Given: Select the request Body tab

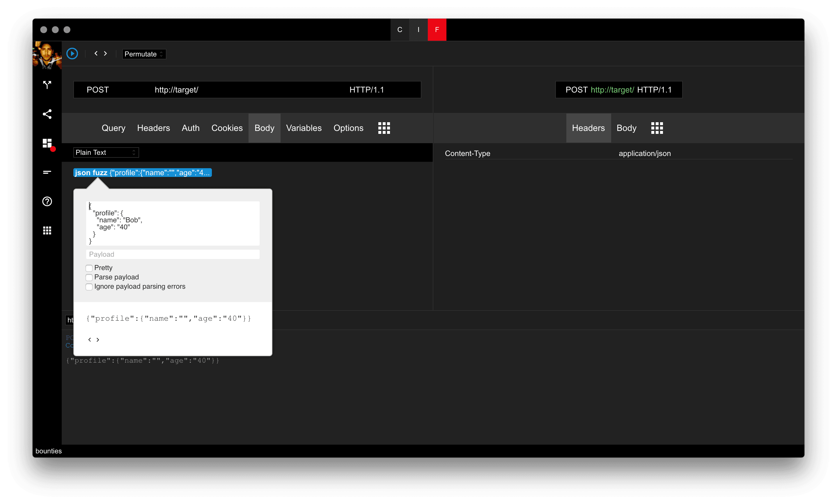Looking at the screenshot, I should tap(264, 128).
